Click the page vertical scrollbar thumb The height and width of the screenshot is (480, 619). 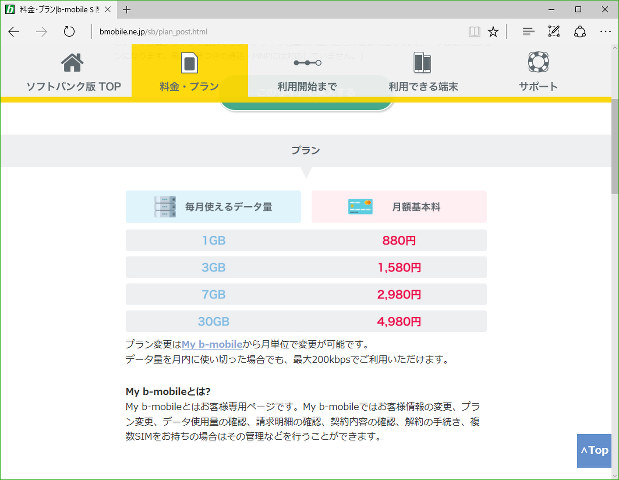[615, 144]
